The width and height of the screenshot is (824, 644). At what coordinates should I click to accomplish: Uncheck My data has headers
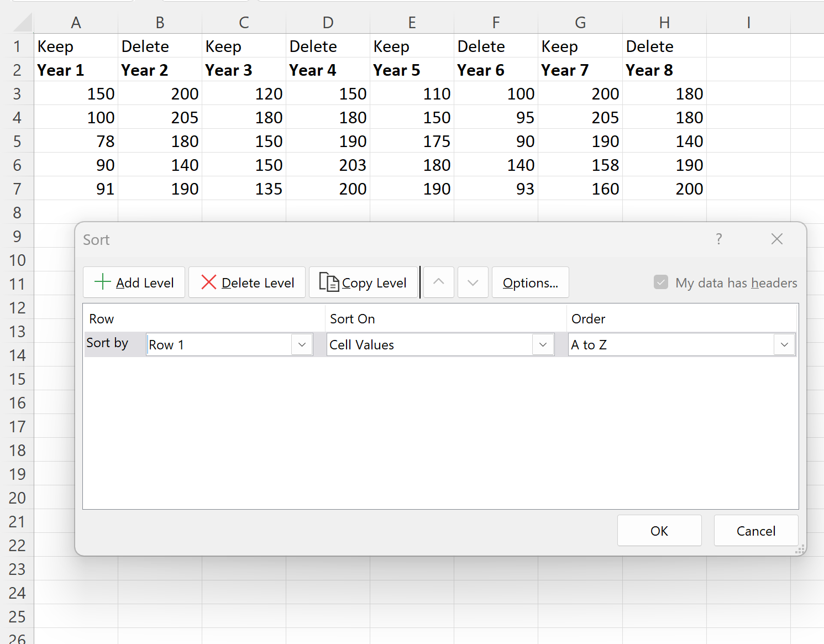tap(661, 282)
